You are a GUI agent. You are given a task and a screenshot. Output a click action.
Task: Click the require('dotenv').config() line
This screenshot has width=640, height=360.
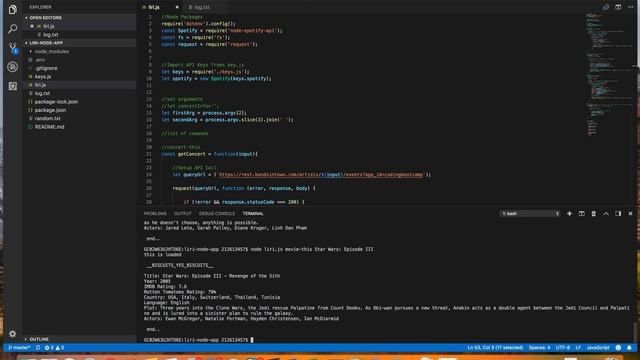tap(198, 24)
